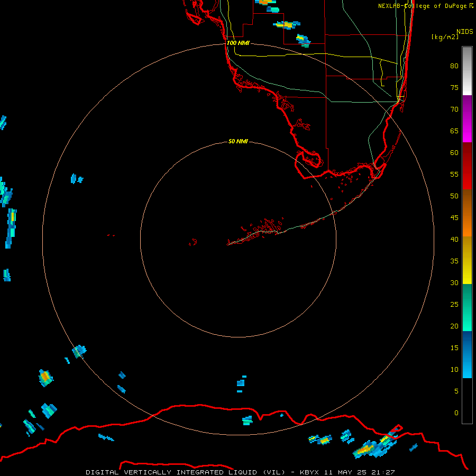
Task: Click the 50 value on the scale
Action: point(454,196)
